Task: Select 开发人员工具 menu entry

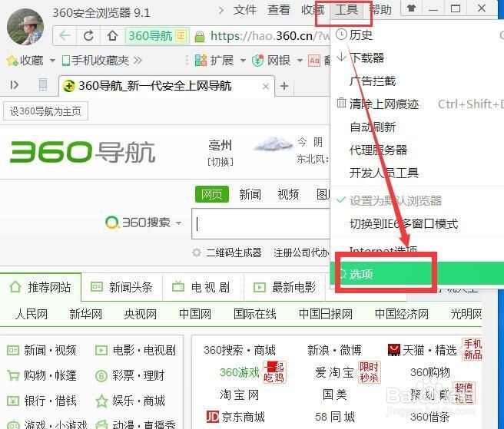Action: pyautogui.click(x=384, y=173)
